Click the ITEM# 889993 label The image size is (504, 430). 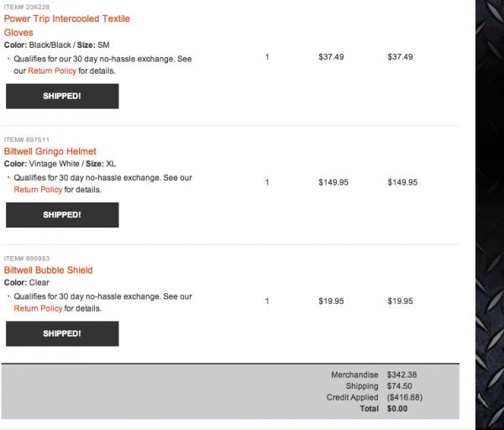(x=27, y=259)
